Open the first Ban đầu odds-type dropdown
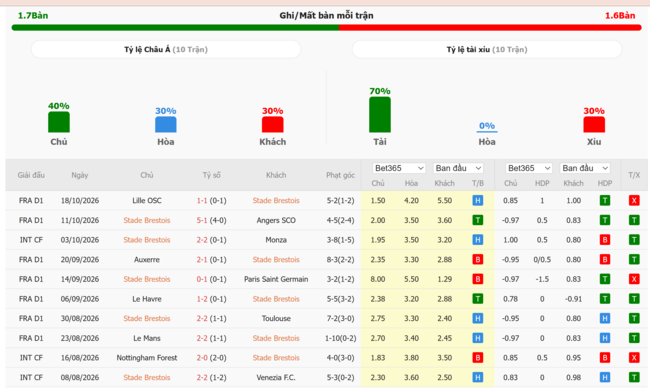Viewport: 650px width, 391px height. click(x=458, y=168)
